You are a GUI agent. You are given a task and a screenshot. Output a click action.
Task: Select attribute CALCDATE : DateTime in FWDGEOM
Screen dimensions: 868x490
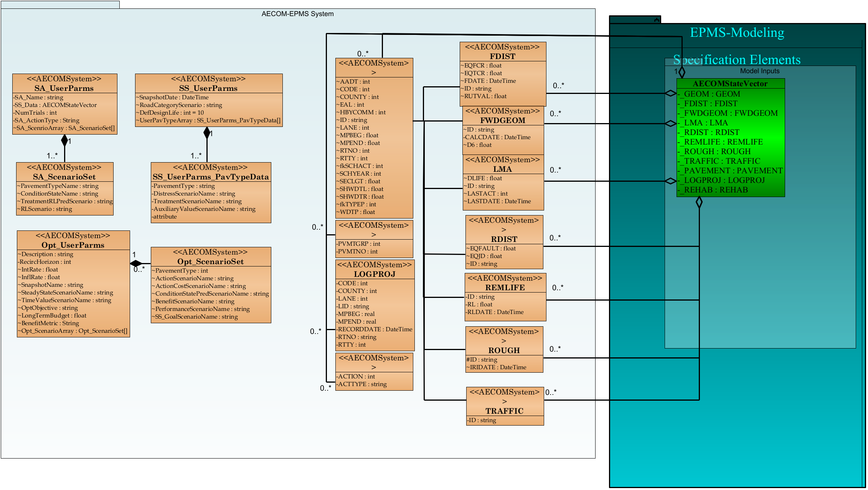[497, 137]
